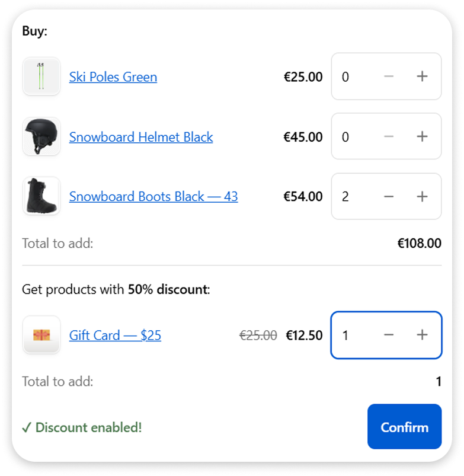Reduce Snowboard Boots Black quantity by one

pyautogui.click(x=389, y=196)
